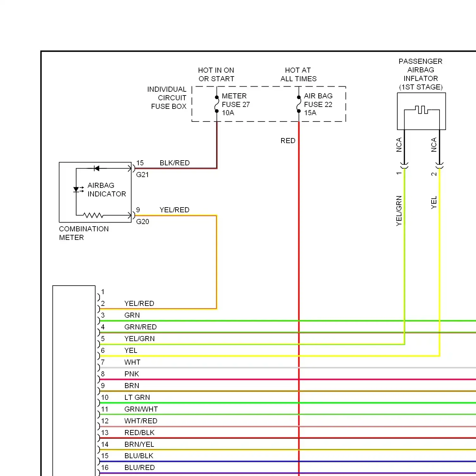Click the right NCA wire label
The image size is (476, 476).
[434, 145]
